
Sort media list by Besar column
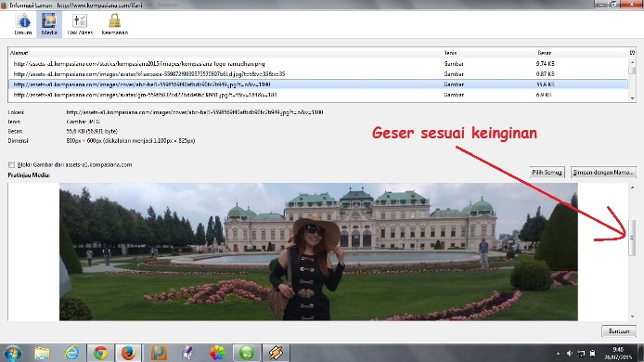pyautogui.click(x=582, y=53)
